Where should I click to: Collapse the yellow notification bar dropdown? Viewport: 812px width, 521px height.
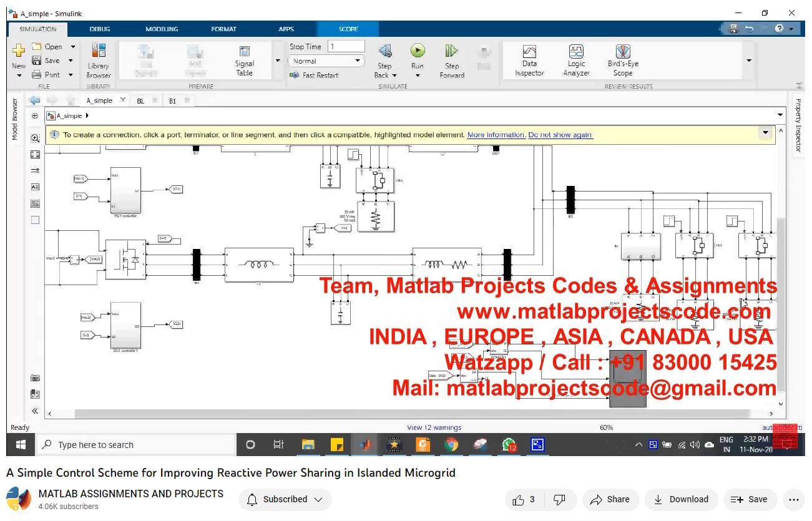click(x=765, y=133)
